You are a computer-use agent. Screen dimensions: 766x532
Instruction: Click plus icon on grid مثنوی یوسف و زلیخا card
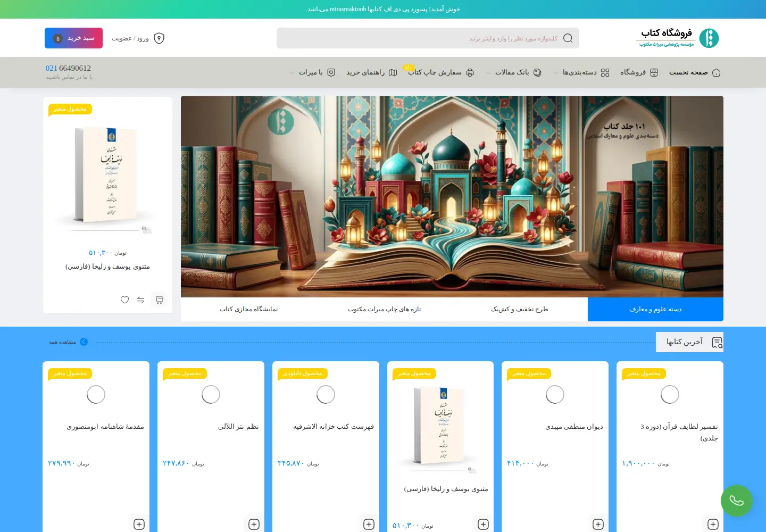tap(483, 524)
